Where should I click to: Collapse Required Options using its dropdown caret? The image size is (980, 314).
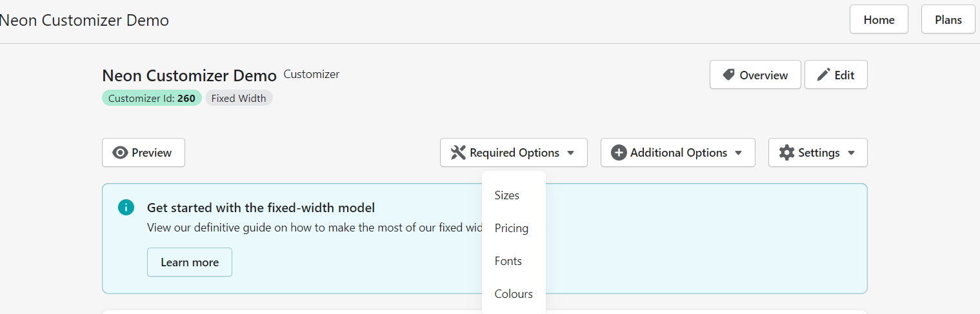570,153
